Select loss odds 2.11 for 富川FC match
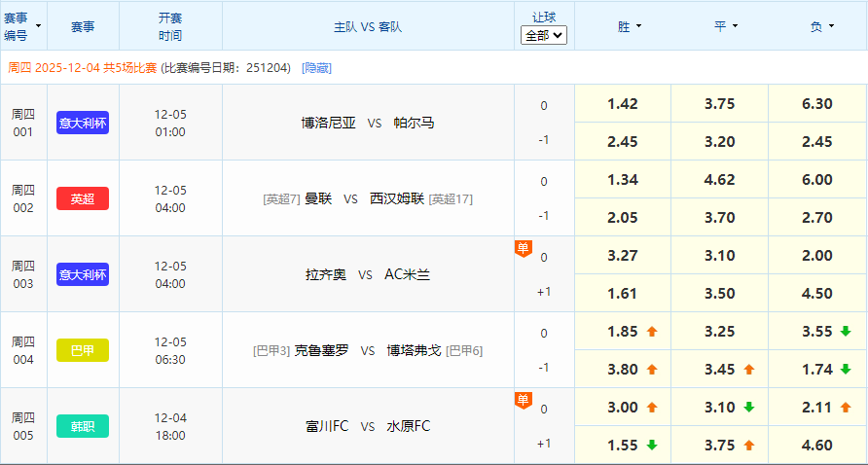This screenshot has height=465, width=868. (817, 408)
